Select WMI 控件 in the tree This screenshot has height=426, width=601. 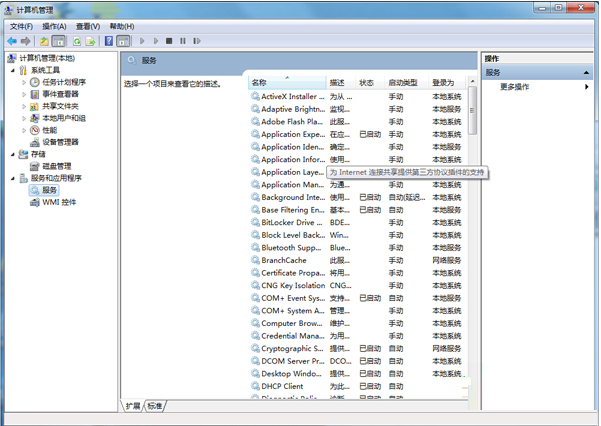58,202
